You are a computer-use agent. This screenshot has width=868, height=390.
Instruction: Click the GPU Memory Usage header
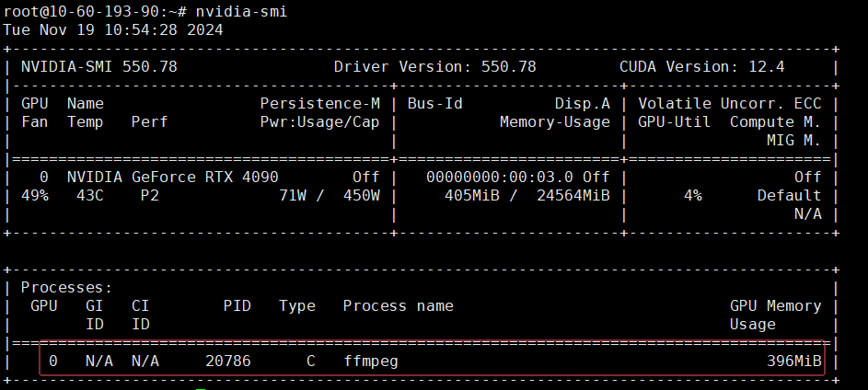776,315
